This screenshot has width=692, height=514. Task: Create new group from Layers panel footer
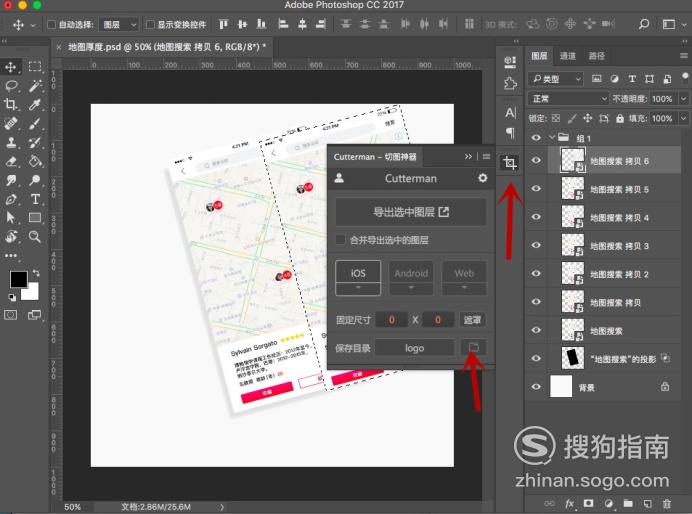[628, 503]
